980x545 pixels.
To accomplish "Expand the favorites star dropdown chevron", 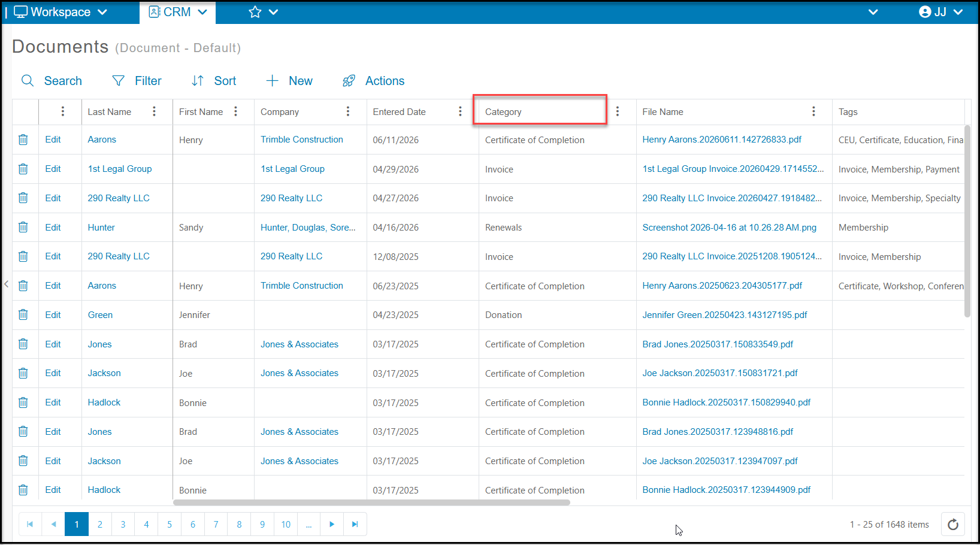I will [274, 12].
